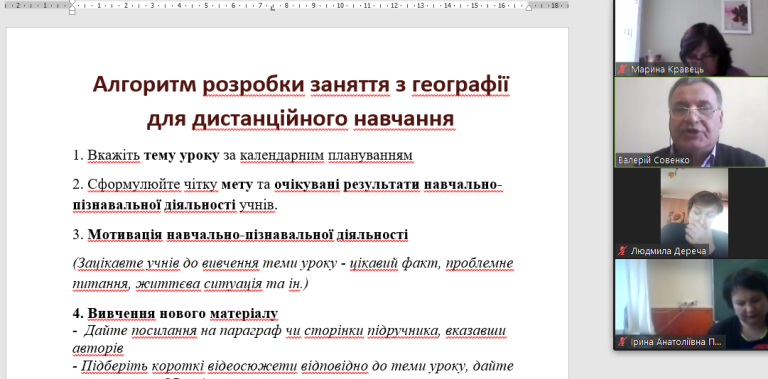Click the line '1. Вкажіть тему уроку'
768x379 pixels.
242,156
